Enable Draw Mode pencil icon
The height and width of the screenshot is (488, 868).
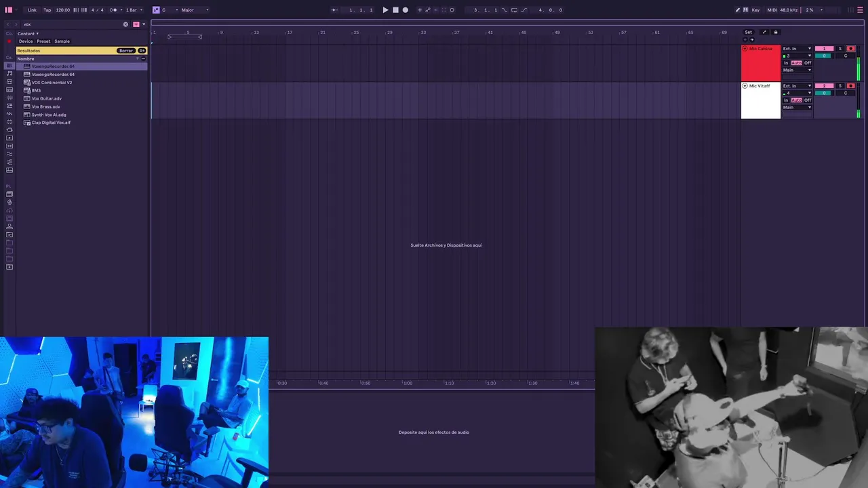pos(738,10)
